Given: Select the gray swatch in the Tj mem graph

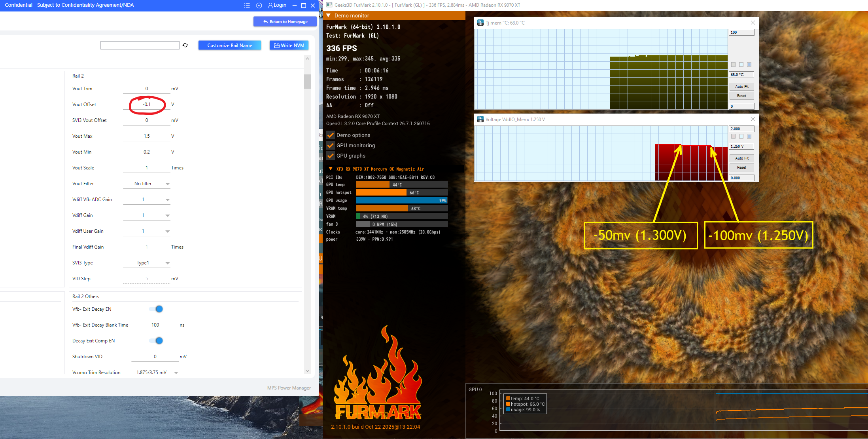Looking at the screenshot, I should 734,65.
